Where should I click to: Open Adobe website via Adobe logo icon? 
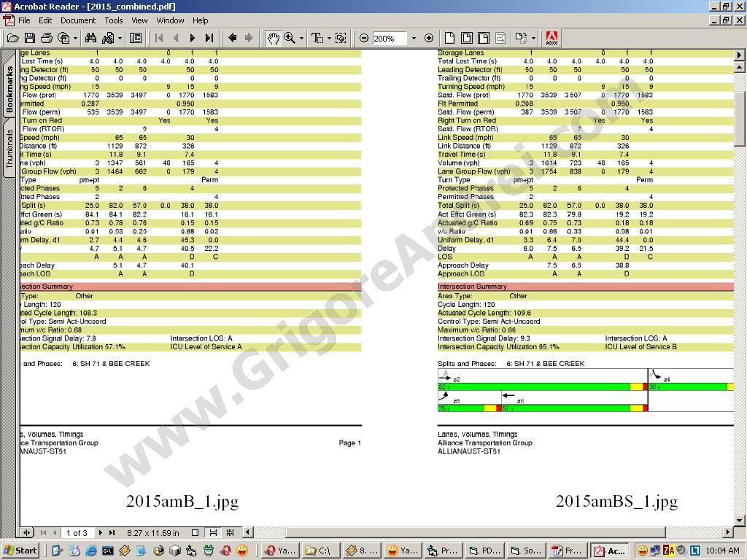coord(551,38)
